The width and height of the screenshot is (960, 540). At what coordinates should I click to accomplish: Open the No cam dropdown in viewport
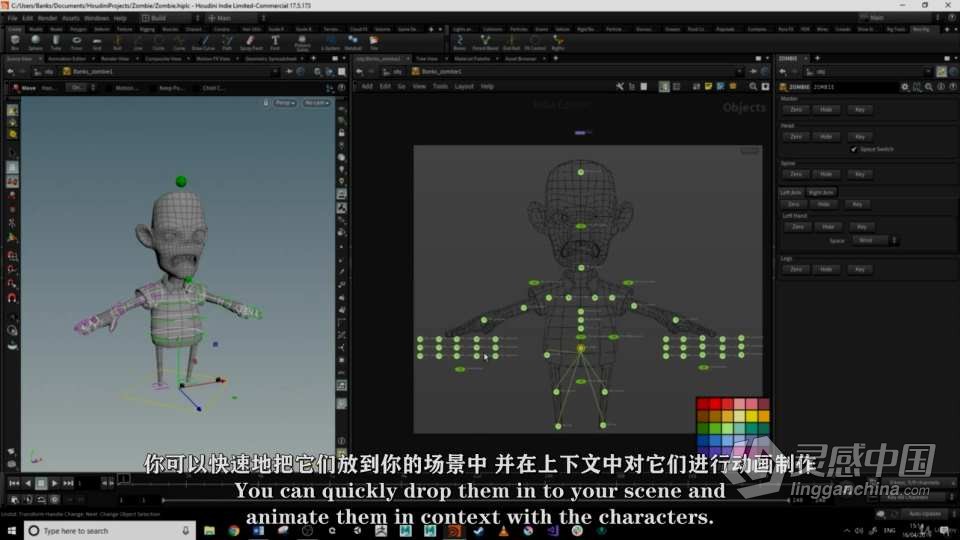coord(316,103)
